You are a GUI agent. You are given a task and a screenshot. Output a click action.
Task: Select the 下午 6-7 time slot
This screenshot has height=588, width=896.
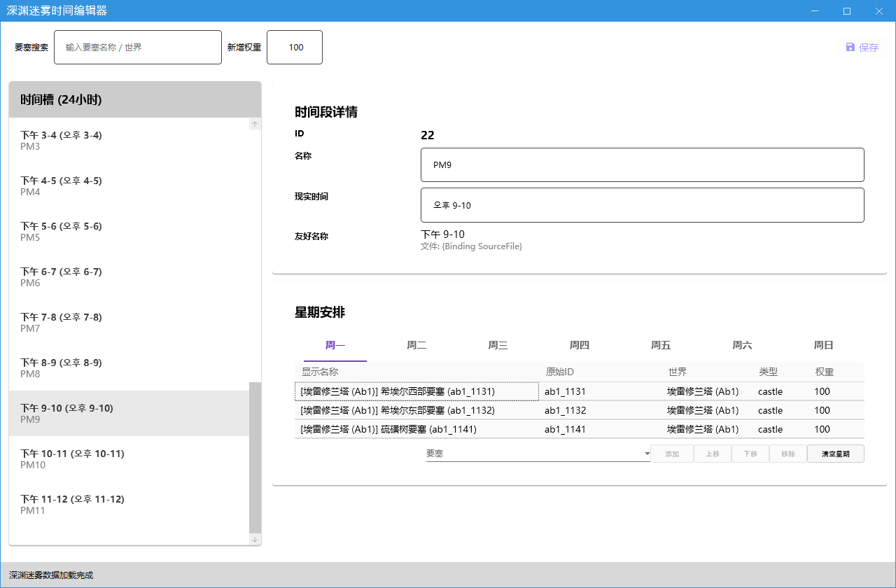(x=129, y=277)
